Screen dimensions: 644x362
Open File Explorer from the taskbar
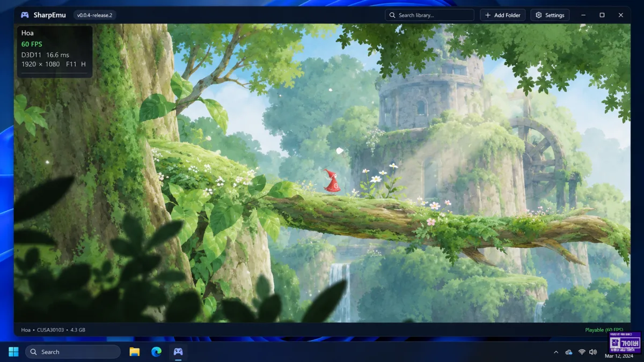coord(135,352)
